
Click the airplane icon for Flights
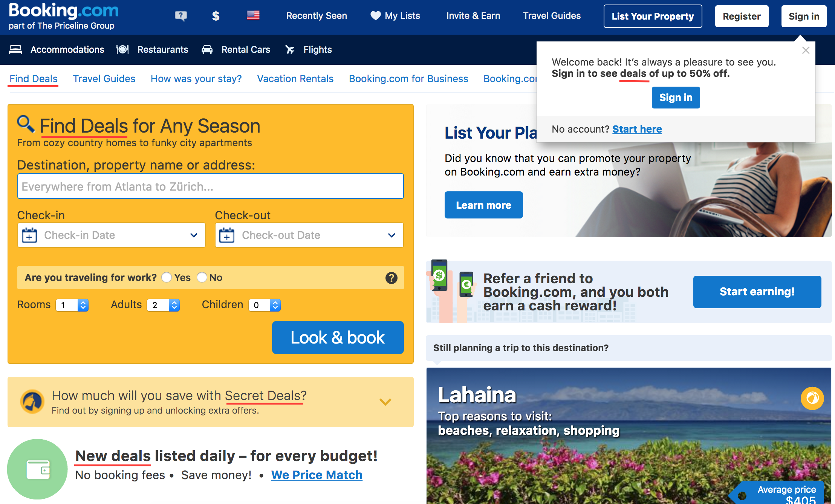click(290, 49)
